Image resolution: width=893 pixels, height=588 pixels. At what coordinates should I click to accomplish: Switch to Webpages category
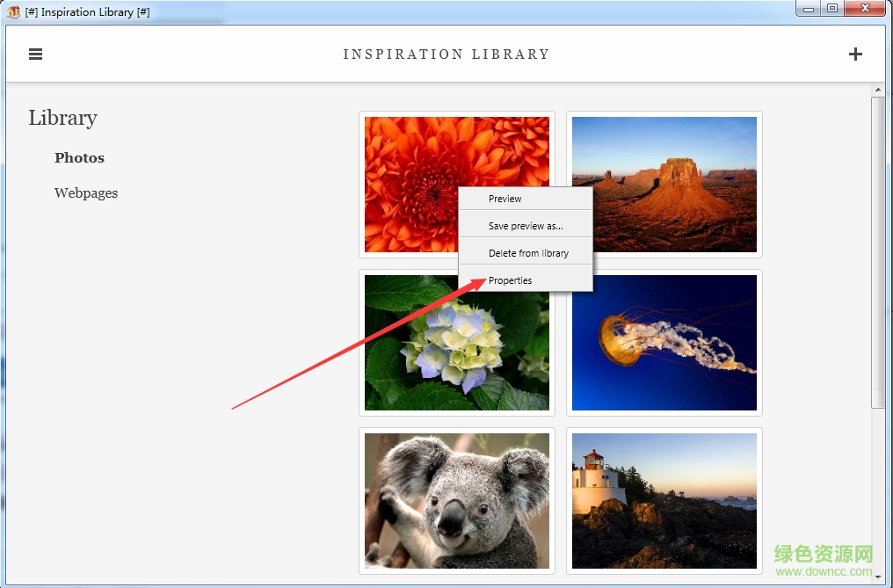point(86,193)
